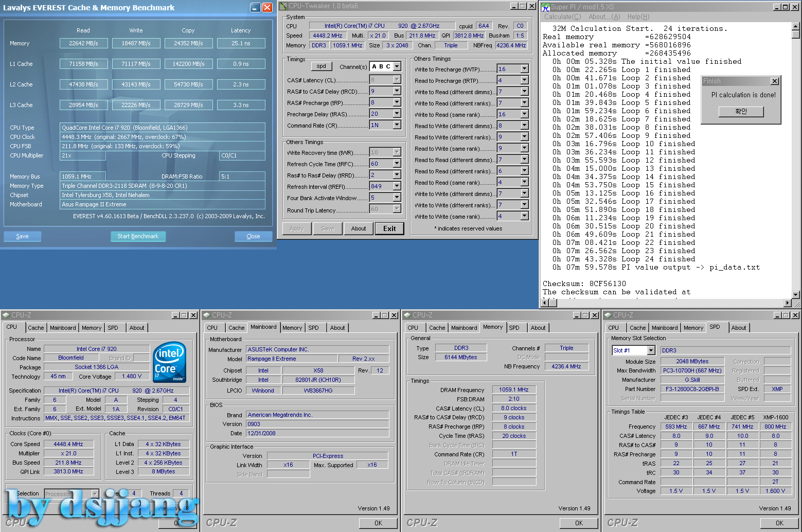The image size is (802, 532).
Task: Expand Refresh Cycle Time (tRFC) dropdown
Action: 397,164
